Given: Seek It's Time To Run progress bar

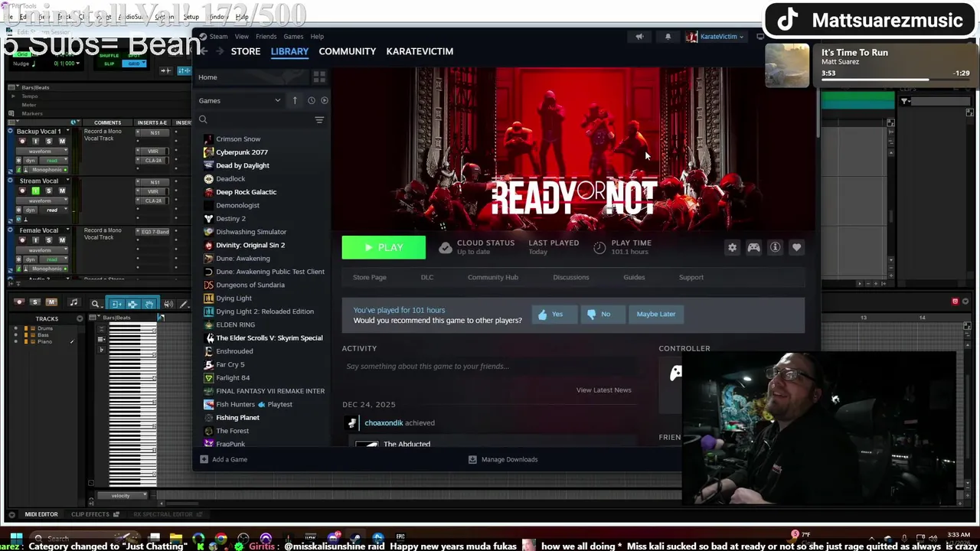Looking at the screenshot, I should [x=896, y=79].
